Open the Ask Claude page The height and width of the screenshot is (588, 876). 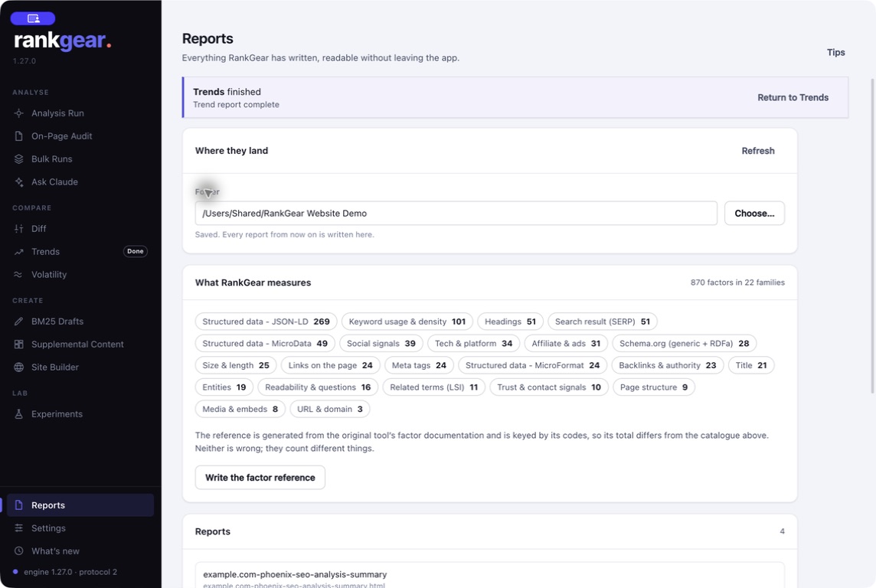(80, 181)
